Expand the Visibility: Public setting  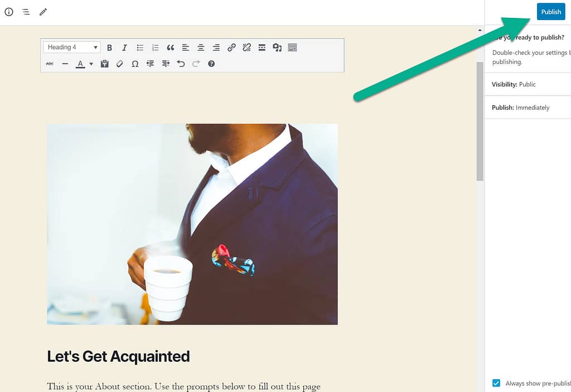tap(527, 84)
